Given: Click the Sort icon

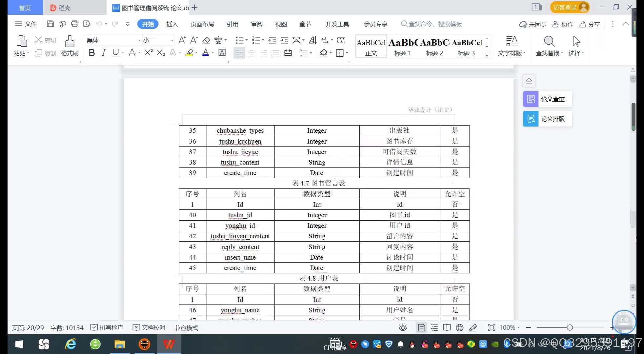Looking at the screenshot, I should 313,40.
